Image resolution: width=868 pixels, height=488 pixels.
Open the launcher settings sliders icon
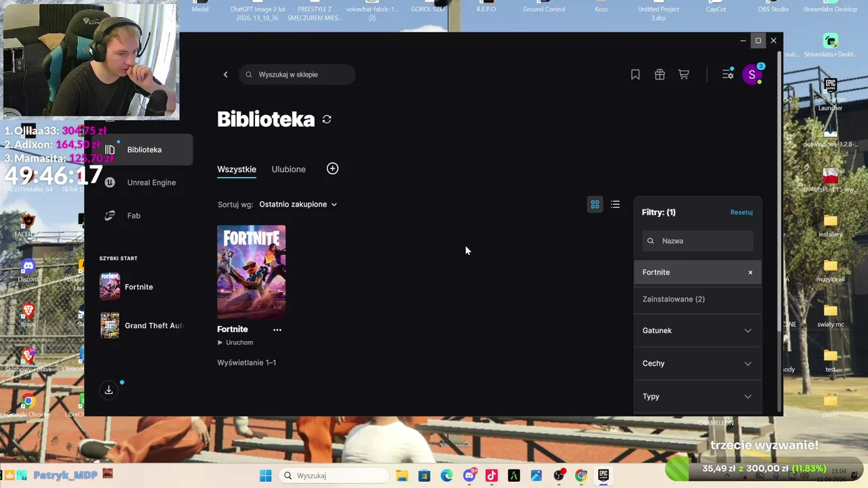click(728, 75)
